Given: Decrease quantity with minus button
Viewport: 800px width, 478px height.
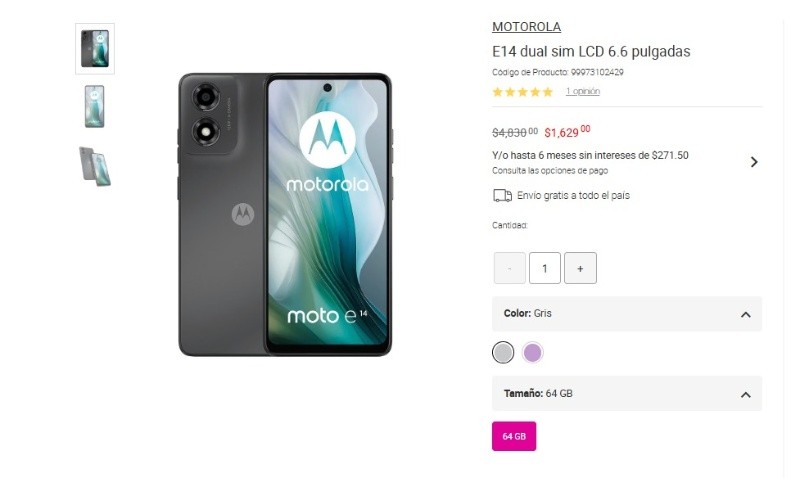Looking at the screenshot, I should [510, 268].
